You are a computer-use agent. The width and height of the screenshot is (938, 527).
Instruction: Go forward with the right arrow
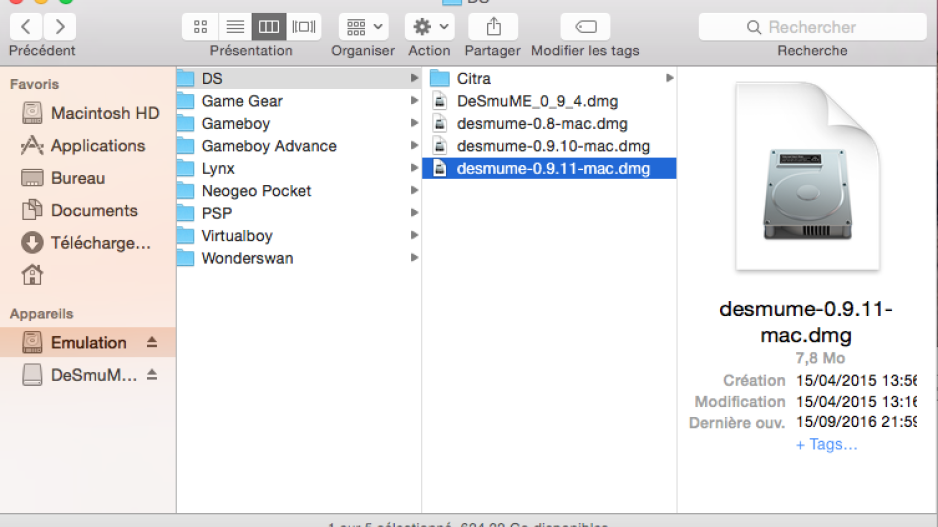(x=60, y=27)
